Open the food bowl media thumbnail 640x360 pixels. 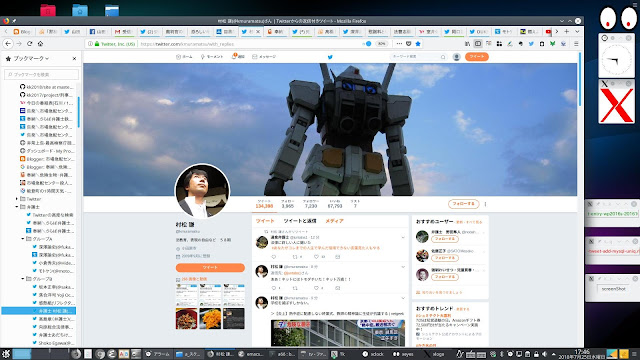pos(187,318)
